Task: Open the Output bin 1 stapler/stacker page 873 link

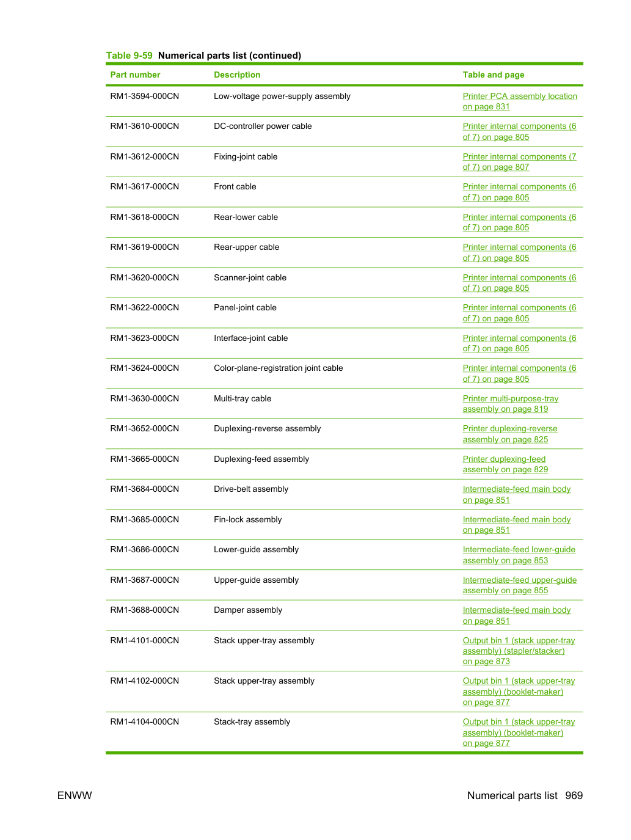Action: click(x=519, y=651)
